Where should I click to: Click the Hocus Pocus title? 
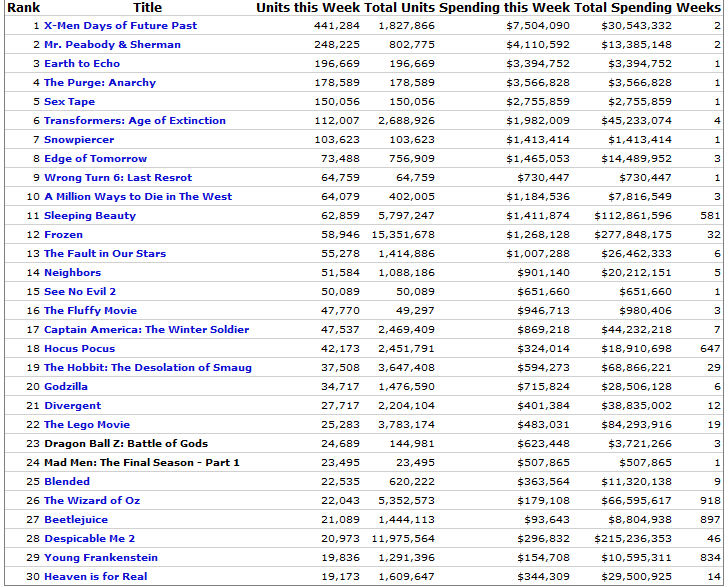pos(80,349)
